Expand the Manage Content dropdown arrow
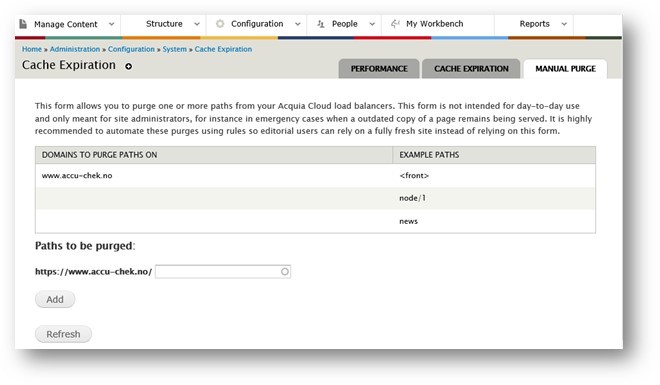The width and height of the screenshot is (660, 385). pyautogui.click(x=111, y=24)
